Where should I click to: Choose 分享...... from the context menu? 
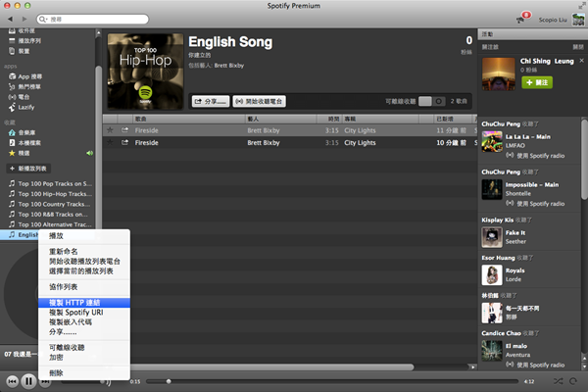click(x=84, y=332)
